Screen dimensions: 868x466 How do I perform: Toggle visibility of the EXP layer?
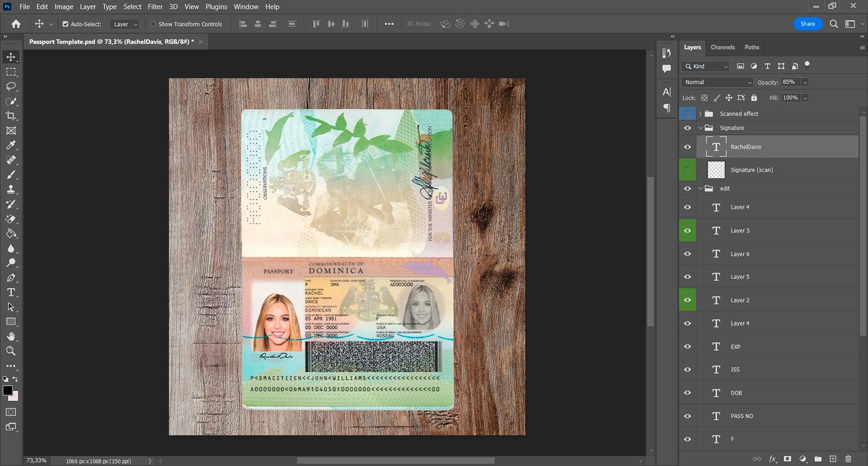click(687, 347)
